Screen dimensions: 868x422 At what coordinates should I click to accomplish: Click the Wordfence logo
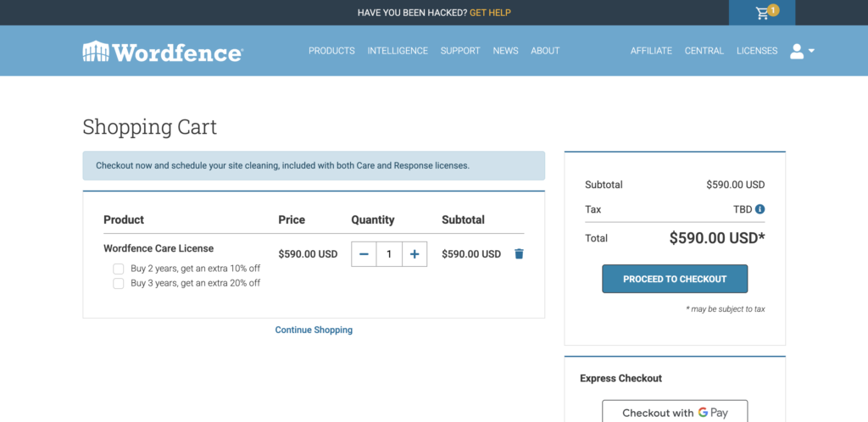click(x=162, y=52)
